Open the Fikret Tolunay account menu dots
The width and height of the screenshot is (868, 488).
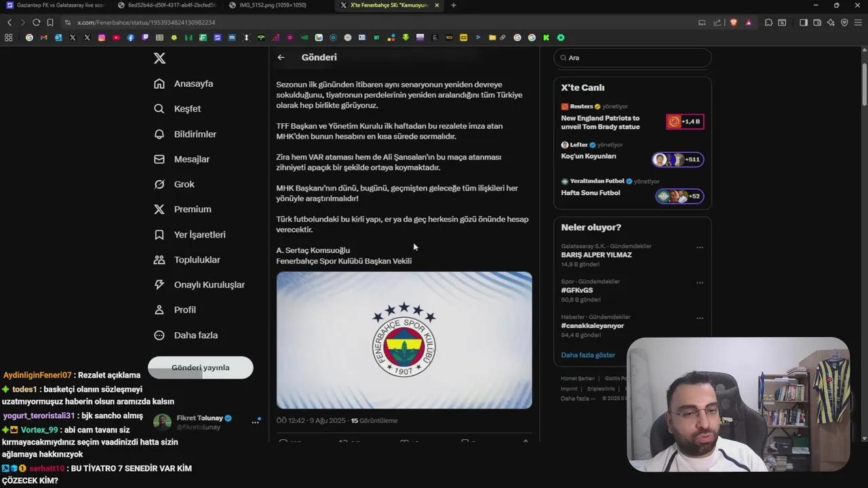256,422
